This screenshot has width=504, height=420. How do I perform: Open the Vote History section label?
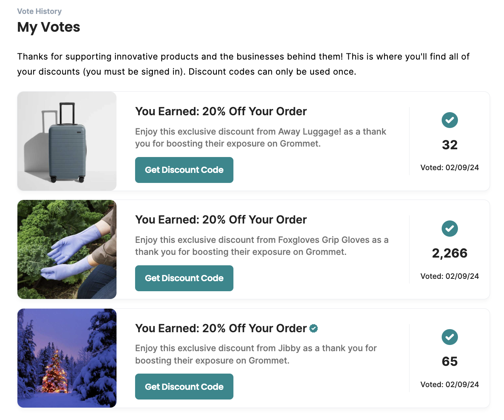(39, 11)
